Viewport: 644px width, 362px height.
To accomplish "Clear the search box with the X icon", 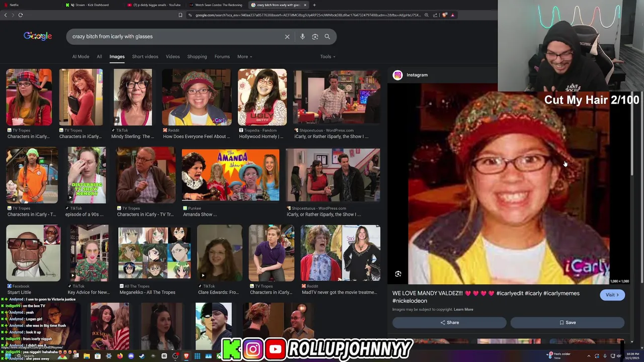I will (x=287, y=37).
